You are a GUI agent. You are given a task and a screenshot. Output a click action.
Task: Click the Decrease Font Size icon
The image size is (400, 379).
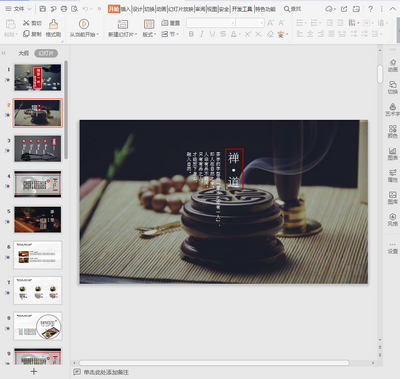coord(282,23)
